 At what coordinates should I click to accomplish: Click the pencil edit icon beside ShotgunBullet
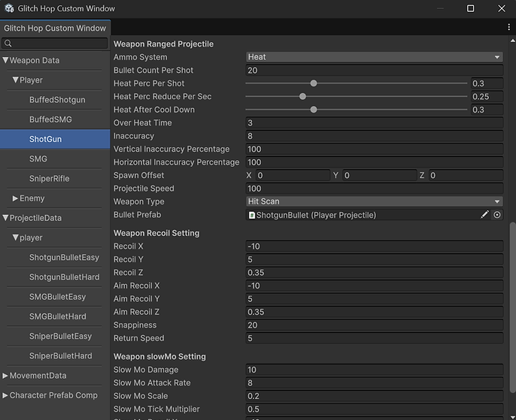pyautogui.click(x=485, y=215)
